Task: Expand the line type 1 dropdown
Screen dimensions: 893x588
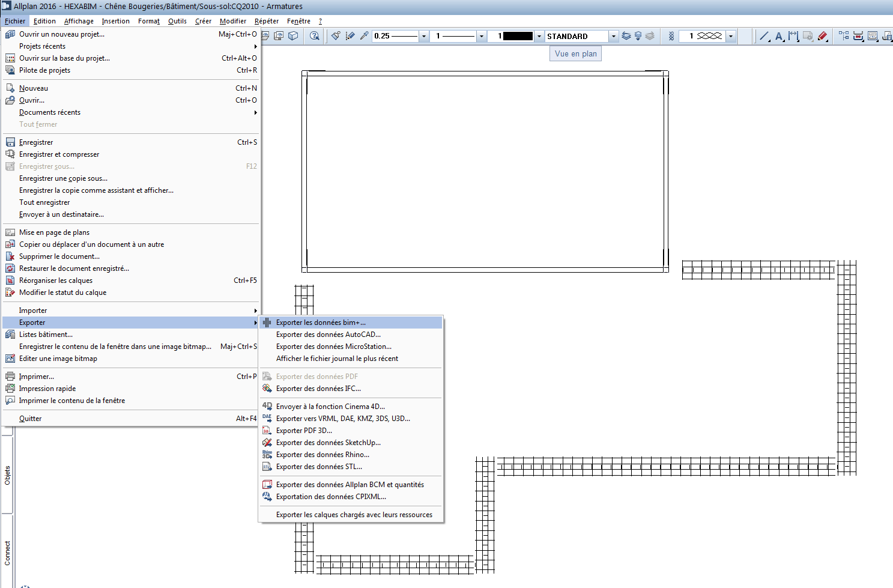Action: (481, 36)
